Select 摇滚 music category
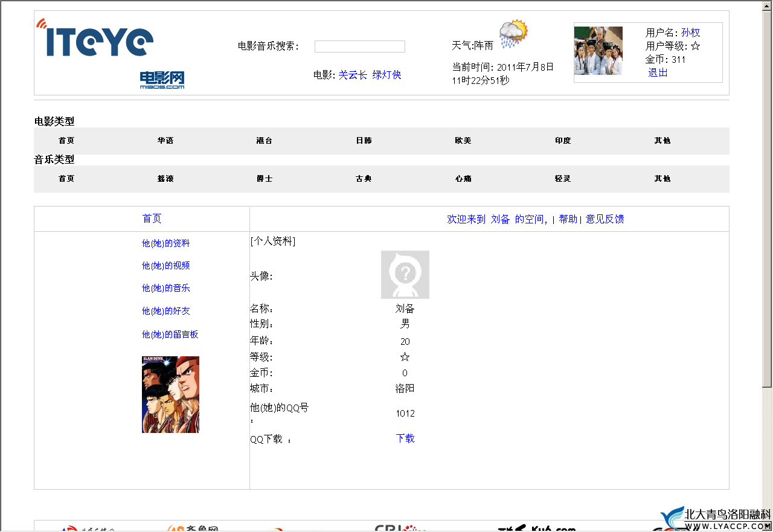 165,179
